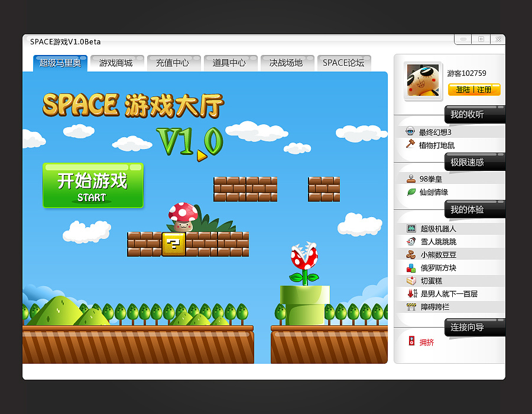Go to the 充值中心 tab
The width and height of the screenshot is (532, 414).
[x=174, y=63]
